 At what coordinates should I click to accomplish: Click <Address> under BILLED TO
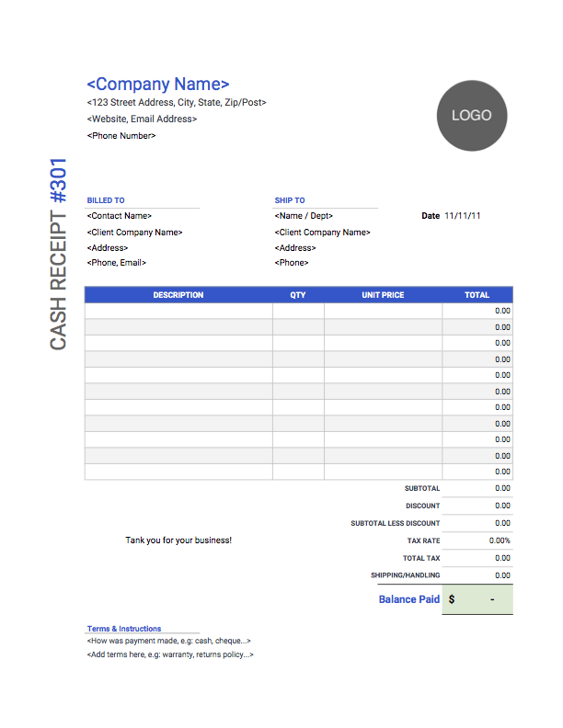click(x=108, y=248)
